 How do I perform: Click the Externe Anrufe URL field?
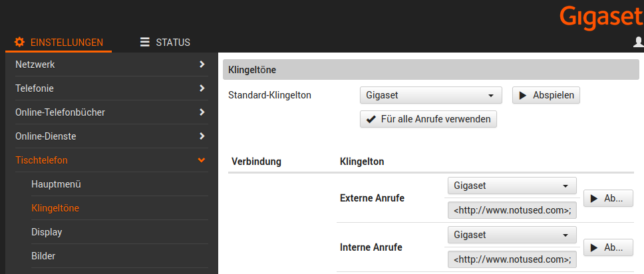pos(512,211)
